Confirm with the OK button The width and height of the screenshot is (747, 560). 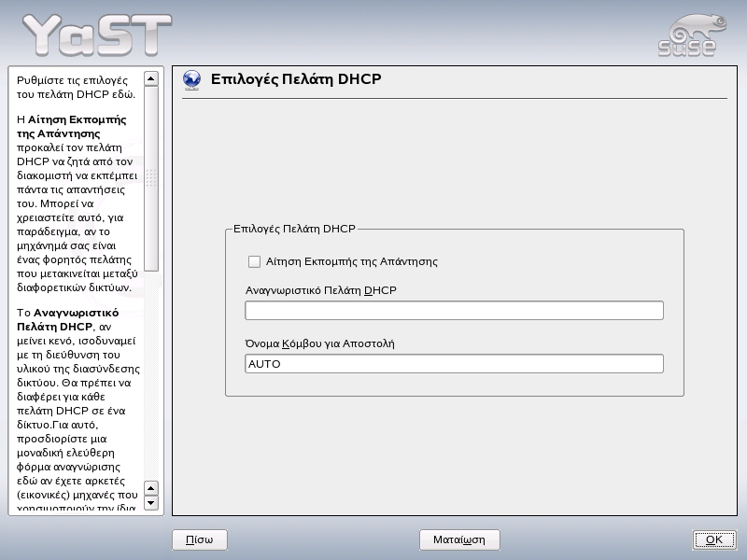(x=714, y=540)
